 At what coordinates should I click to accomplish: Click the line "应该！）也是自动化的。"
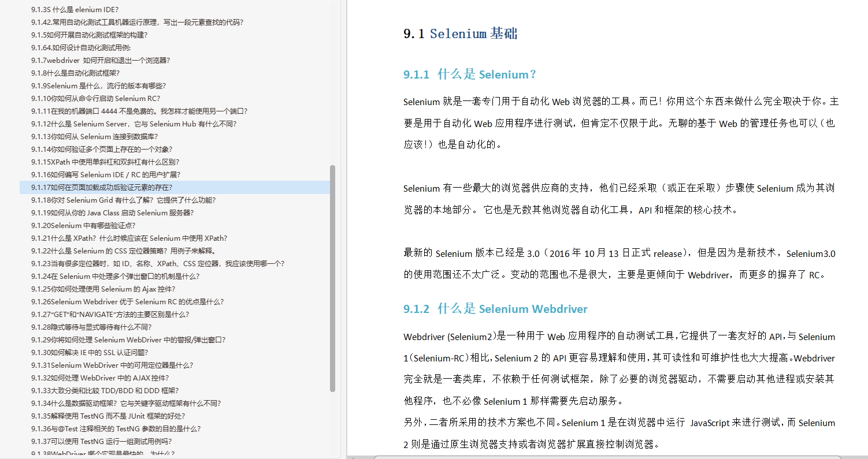pyautogui.click(x=453, y=144)
